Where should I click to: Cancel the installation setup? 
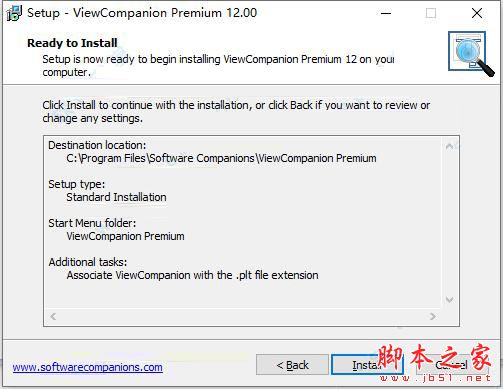pos(452,365)
